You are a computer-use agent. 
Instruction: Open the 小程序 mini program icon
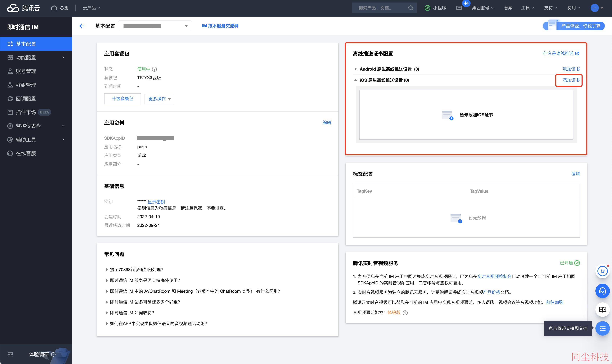427,8
